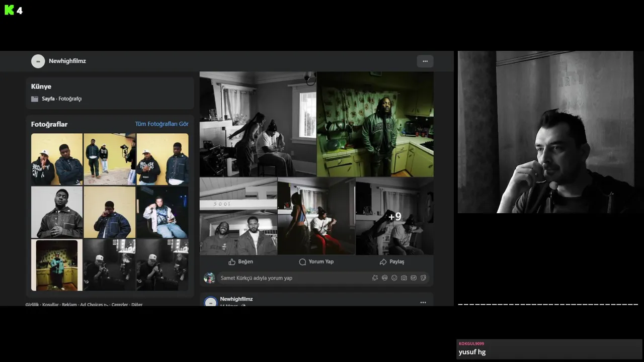
Task: Click the Gizlilik footer link
Action: point(32,304)
